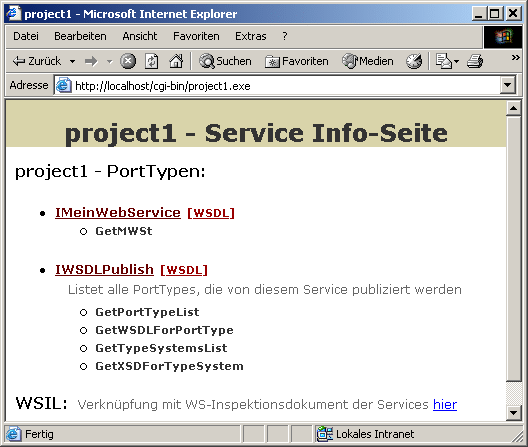Click the Forward arrow toolbar button
The height and width of the screenshot is (447, 528).
[91, 61]
